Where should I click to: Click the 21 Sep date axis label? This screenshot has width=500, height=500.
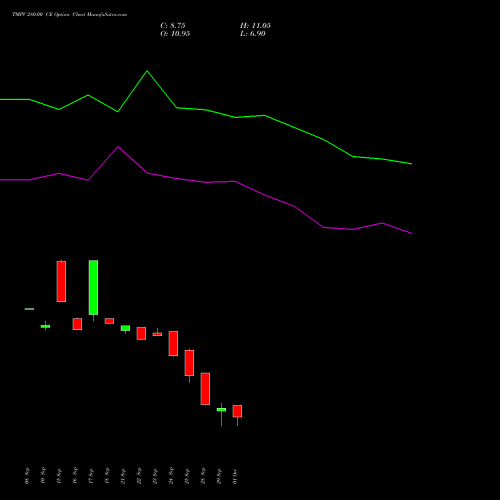(x=123, y=476)
